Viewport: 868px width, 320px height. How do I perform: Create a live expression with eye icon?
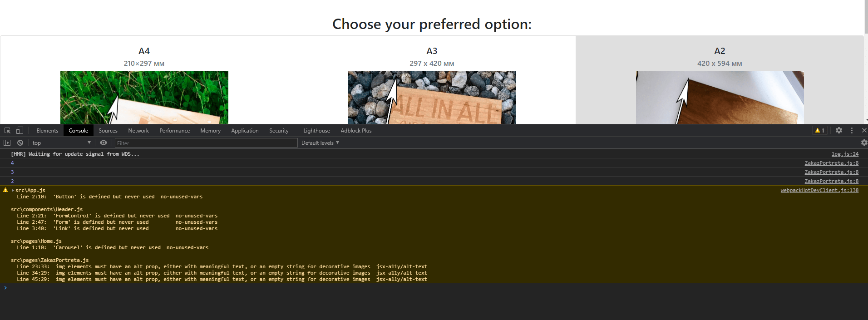point(104,143)
